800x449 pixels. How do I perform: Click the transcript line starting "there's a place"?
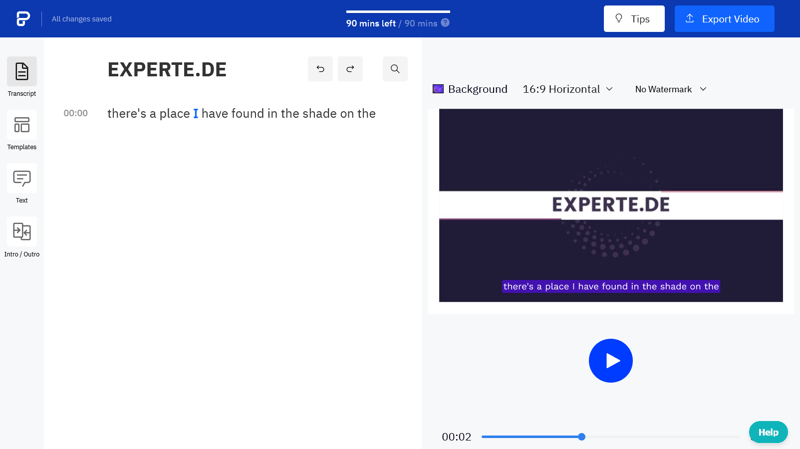tap(241, 113)
